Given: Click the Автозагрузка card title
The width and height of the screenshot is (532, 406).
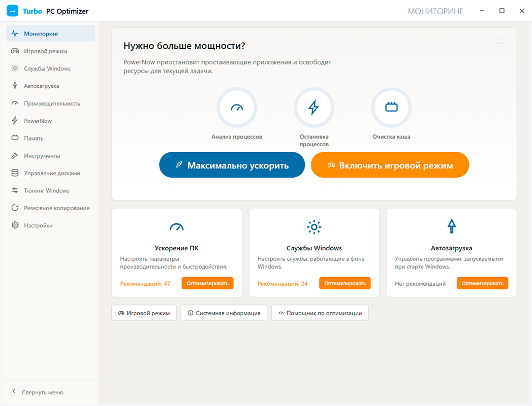Looking at the screenshot, I should click(x=452, y=248).
